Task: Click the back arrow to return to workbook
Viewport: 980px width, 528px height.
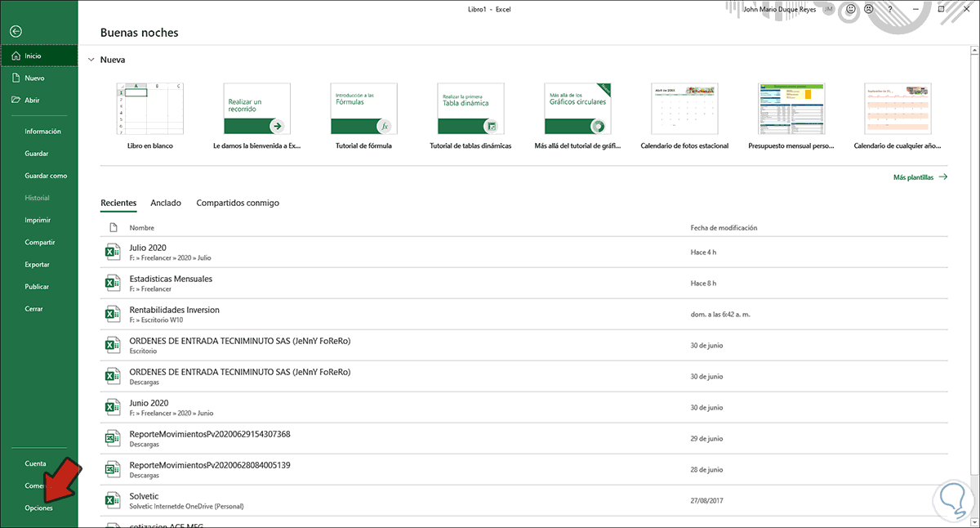Action: click(16, 32)
